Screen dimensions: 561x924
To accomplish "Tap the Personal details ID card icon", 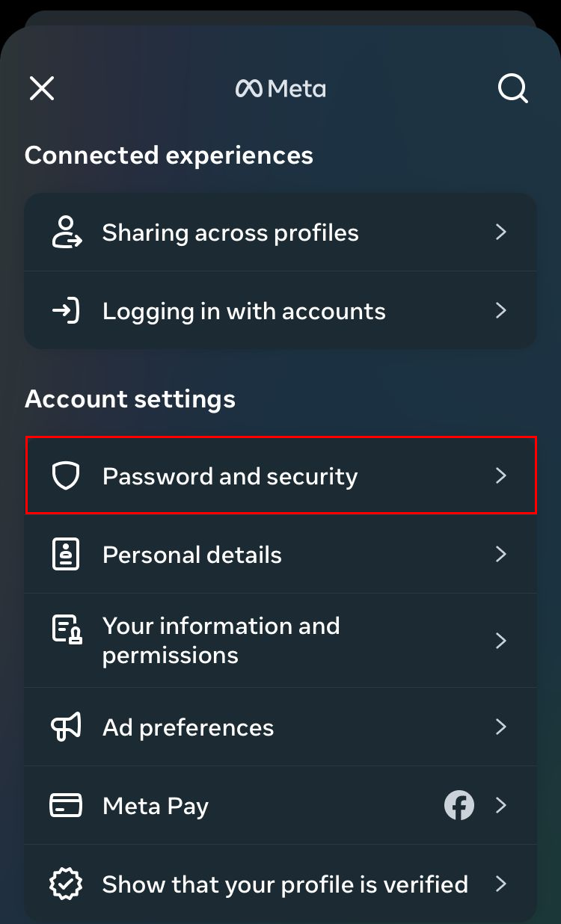I will tap(66, 555).
